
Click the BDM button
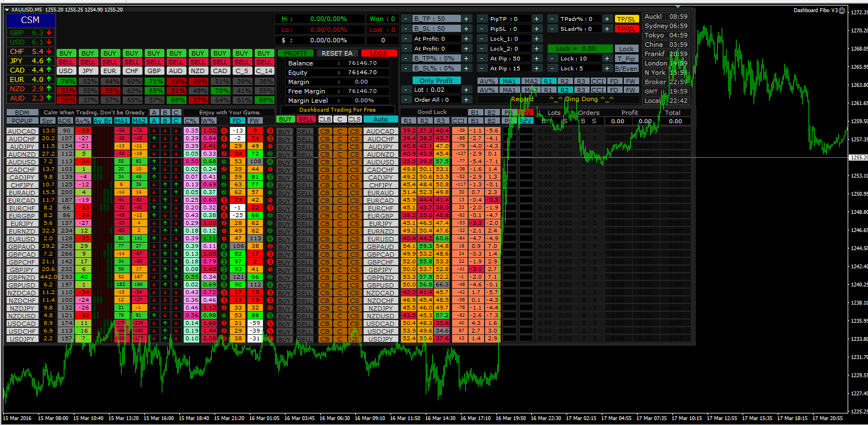(22, 113)
